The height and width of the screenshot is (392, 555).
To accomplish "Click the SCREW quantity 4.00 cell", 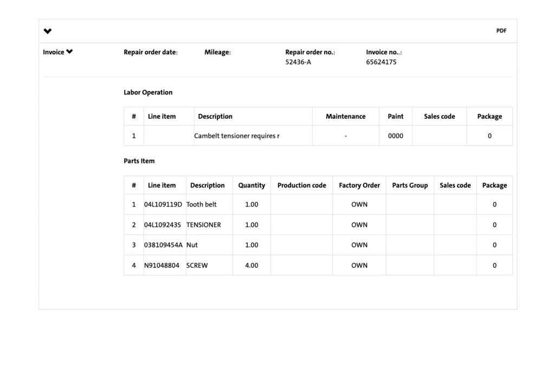I will tap(251, 266).
